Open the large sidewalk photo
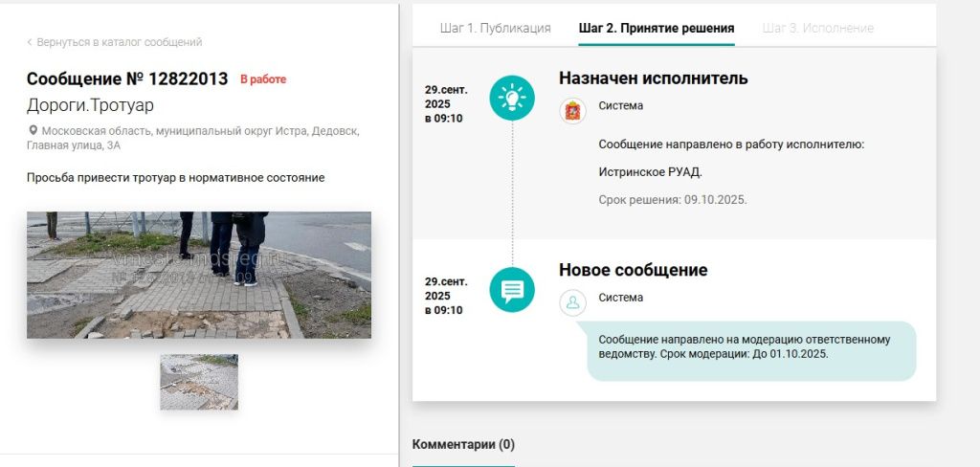 tap(198, 275)
